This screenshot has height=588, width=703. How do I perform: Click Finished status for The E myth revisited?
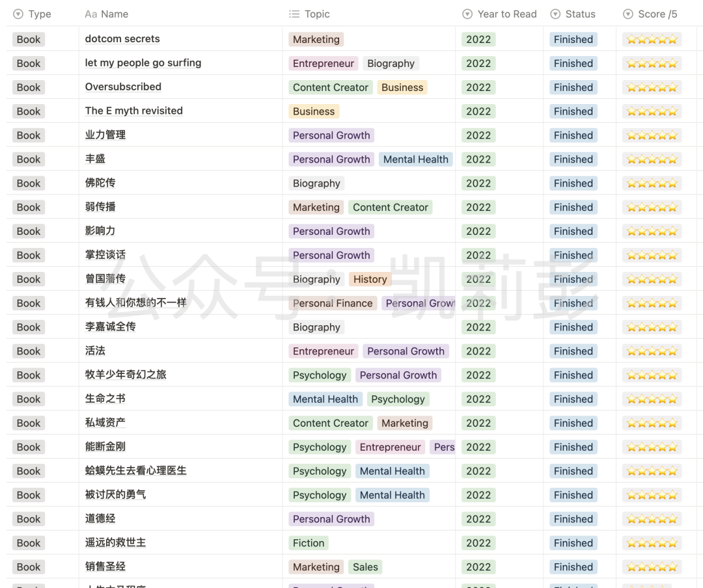tap(573, 111)
